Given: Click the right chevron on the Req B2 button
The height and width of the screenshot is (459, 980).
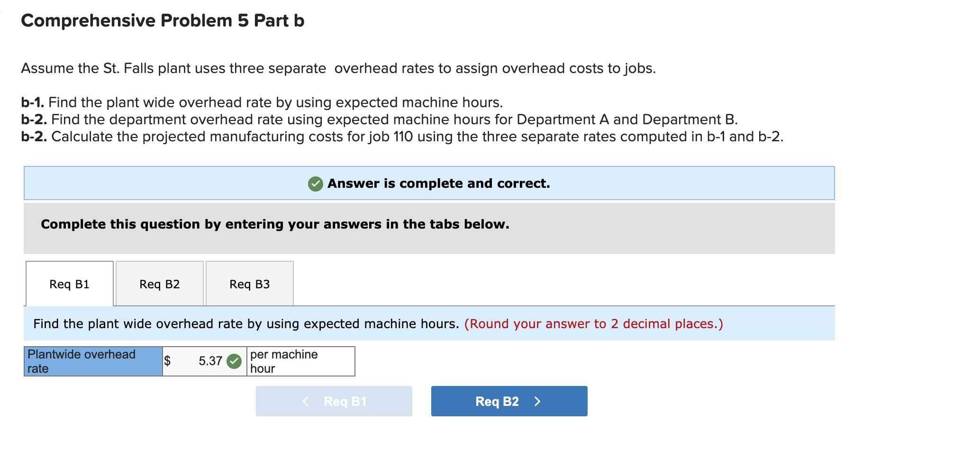Looking at the screenshot, I should [538, 401].
